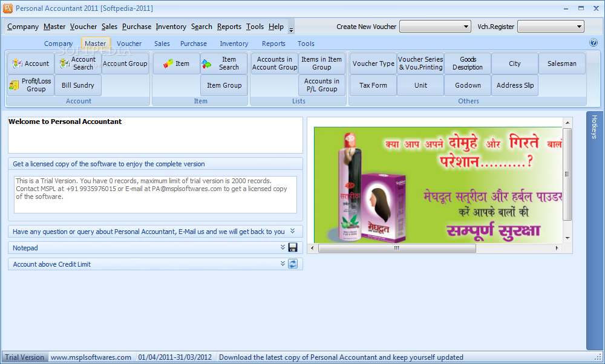Click the Bill Sundry button
The height and width of the screenshot is (364, 605).
pos(78,85)
